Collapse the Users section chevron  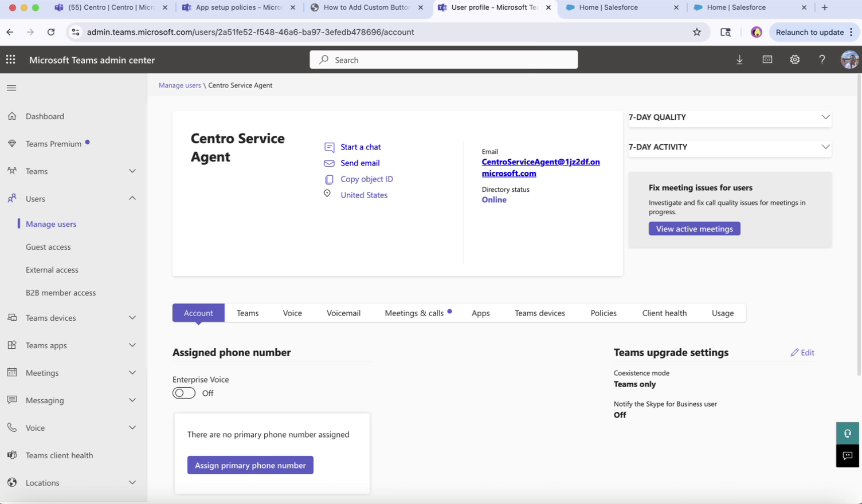[132, 198]
